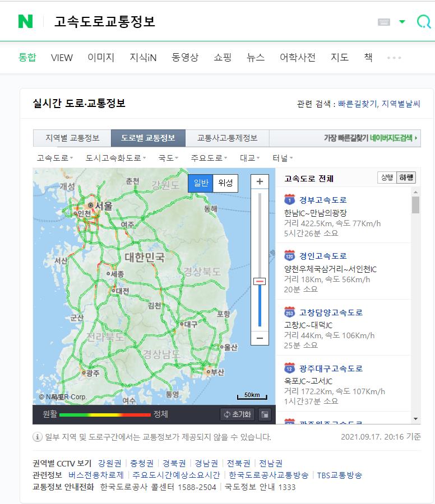Open the 동영상 tab
This screenshot has width=435, height=504.
(185, 58)
